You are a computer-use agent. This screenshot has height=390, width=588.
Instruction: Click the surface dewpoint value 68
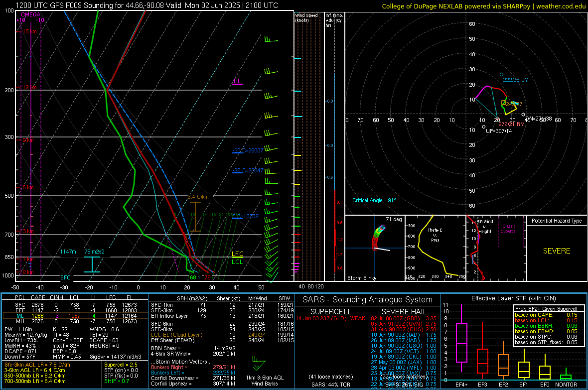(x=193, y=277)
